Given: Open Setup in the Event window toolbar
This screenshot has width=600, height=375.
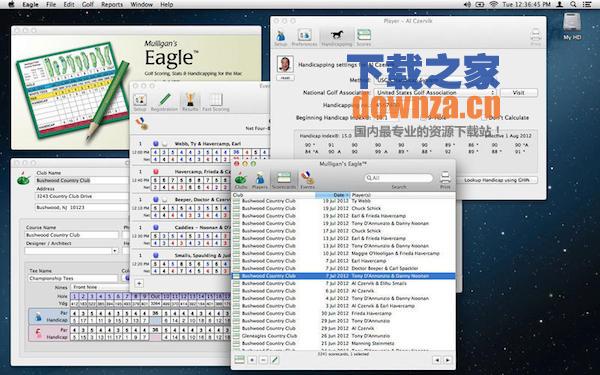Looking at the screenshot, I should [140, 102].
